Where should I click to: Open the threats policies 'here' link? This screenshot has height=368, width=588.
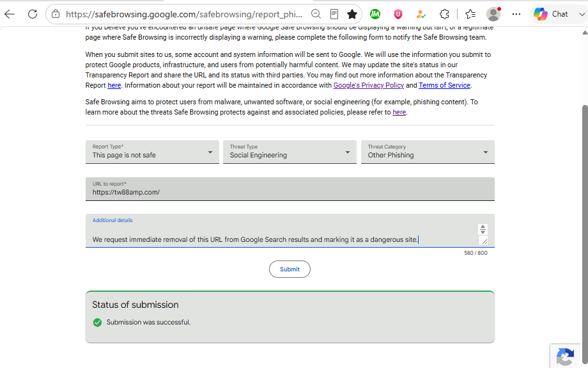(x=399, y=112)
